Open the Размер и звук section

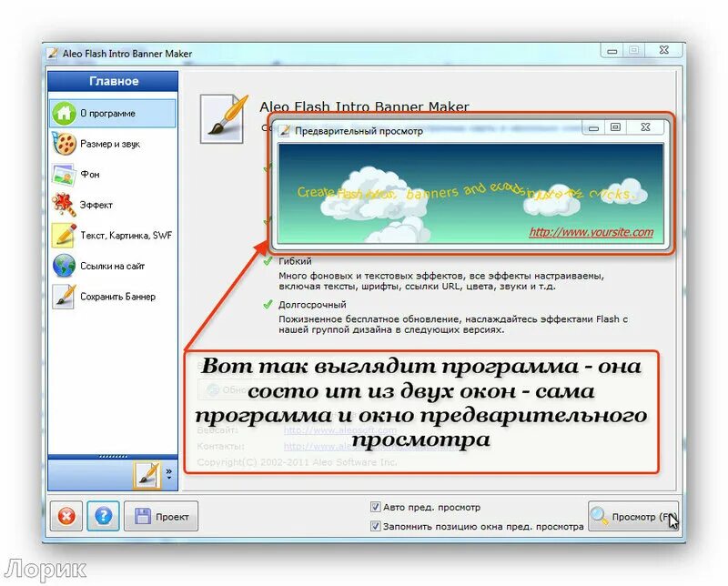(x=113, y=144)
